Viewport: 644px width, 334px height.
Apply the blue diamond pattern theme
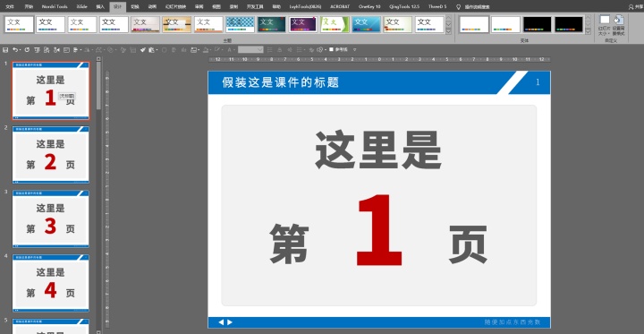(240, 24)
